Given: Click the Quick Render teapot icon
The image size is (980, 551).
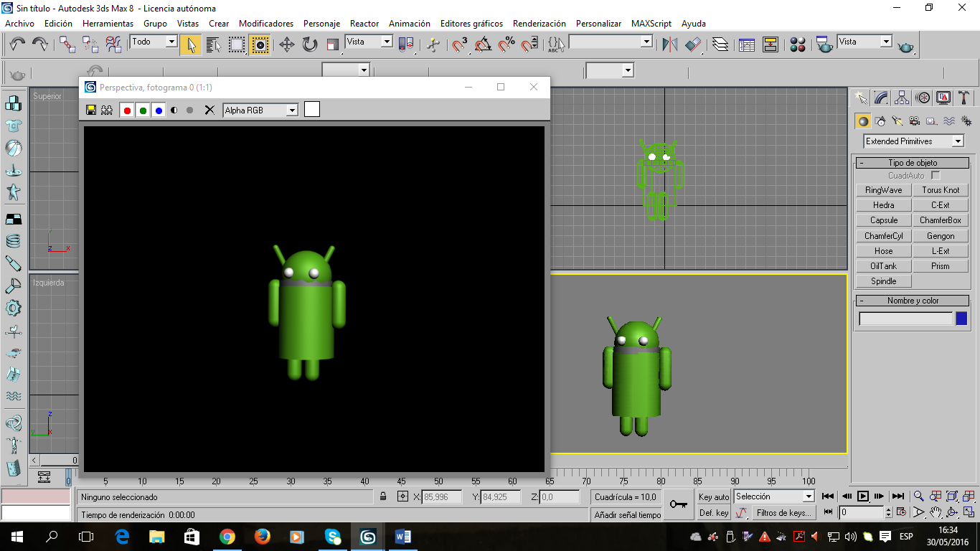Looking at the screenshot, I should (906, 45).
